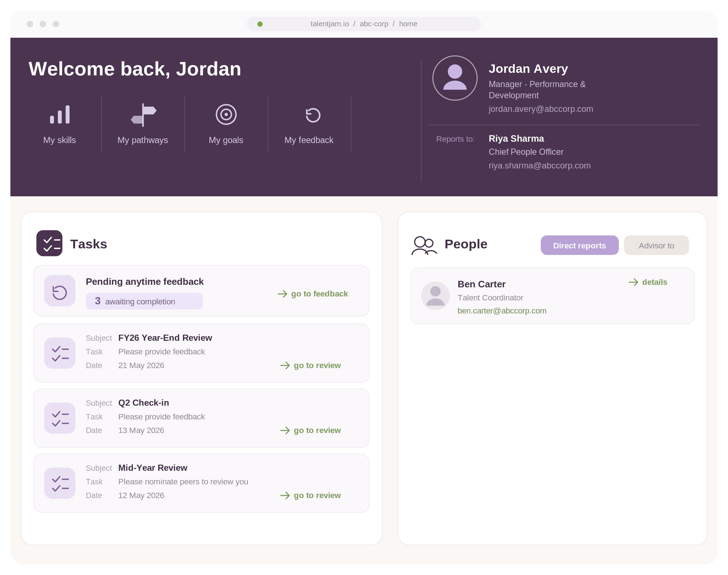This screenshot has height=575, width=728.
Task: Go to review for Mid-Year Review
Action: [310, 496]
